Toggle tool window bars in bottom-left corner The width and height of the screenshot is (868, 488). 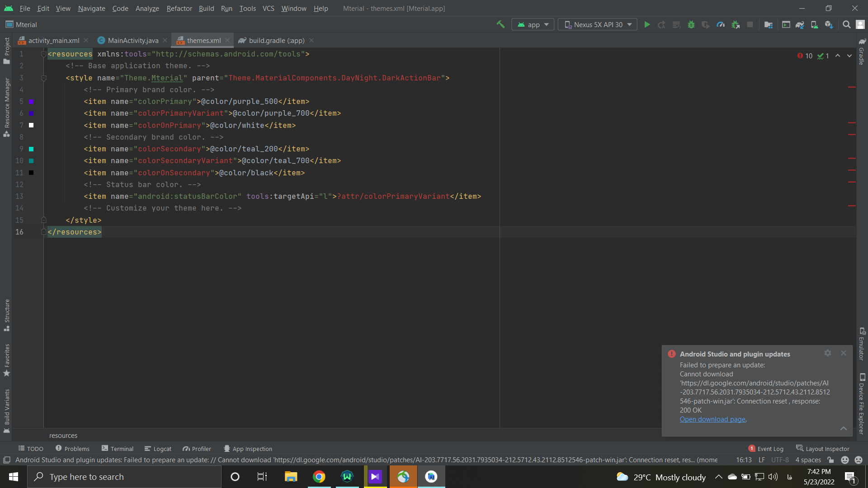(x=7, y=460)
